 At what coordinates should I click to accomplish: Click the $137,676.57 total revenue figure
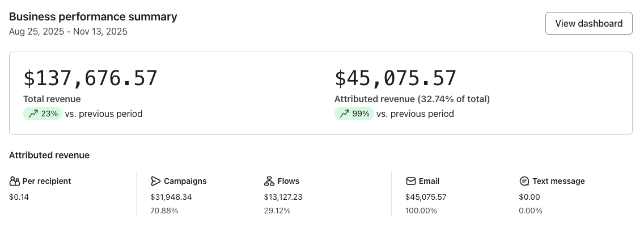pos(90,78)
